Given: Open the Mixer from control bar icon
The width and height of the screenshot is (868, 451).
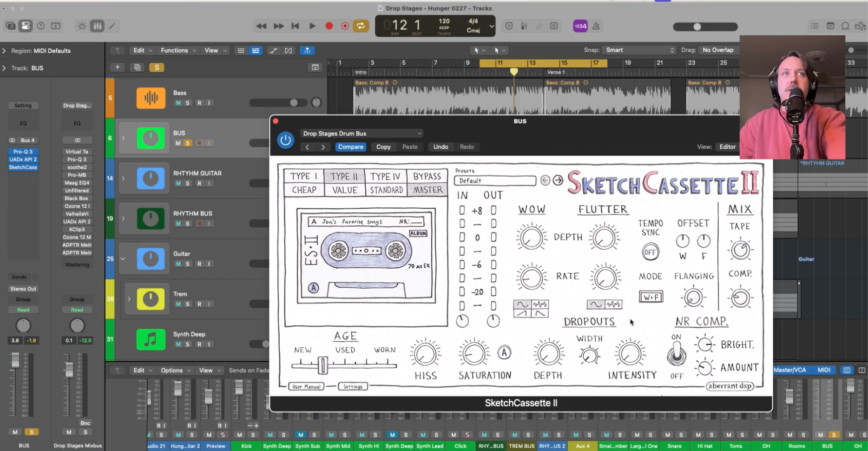Looking at the screenshot, I should point(98,26).
